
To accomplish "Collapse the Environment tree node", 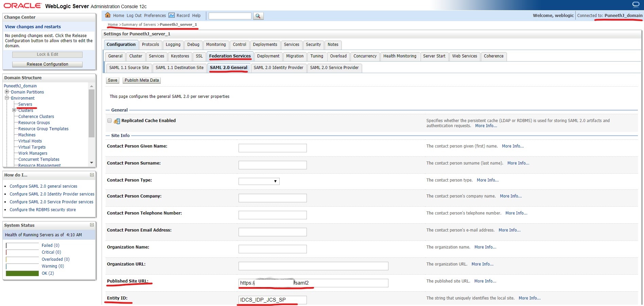I will 7,98.
